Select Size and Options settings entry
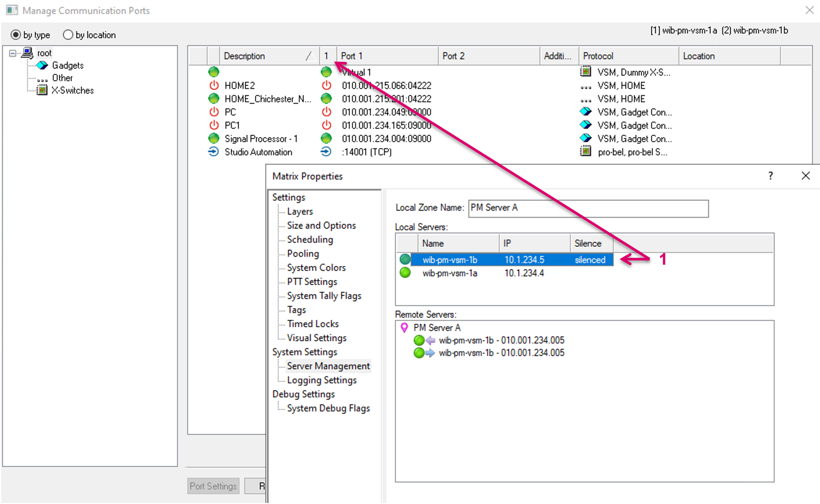The image size is (820, 504). coord(321,225)
